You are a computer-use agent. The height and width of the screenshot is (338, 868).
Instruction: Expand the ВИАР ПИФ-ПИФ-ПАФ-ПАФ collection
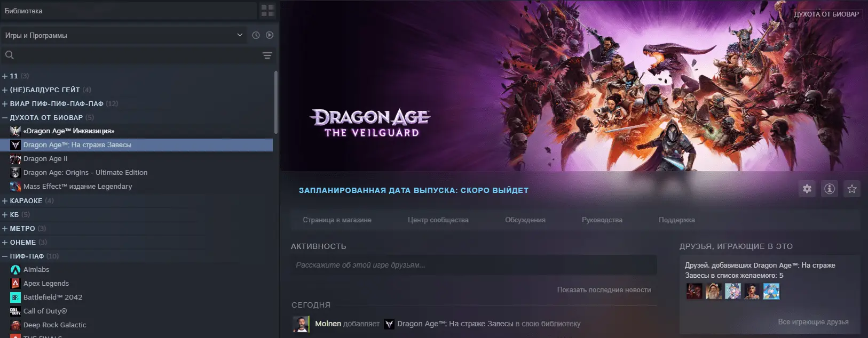click(5, 104)
